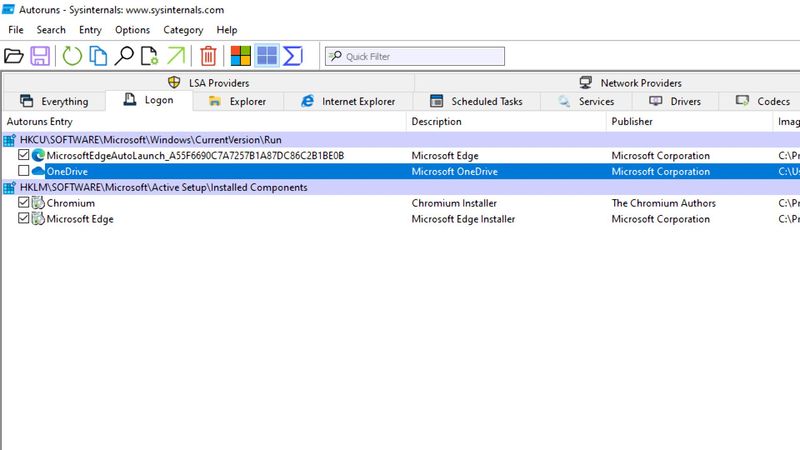Screen dimensions: 800x450
Task: Open the Options menu
Action: 132,30
